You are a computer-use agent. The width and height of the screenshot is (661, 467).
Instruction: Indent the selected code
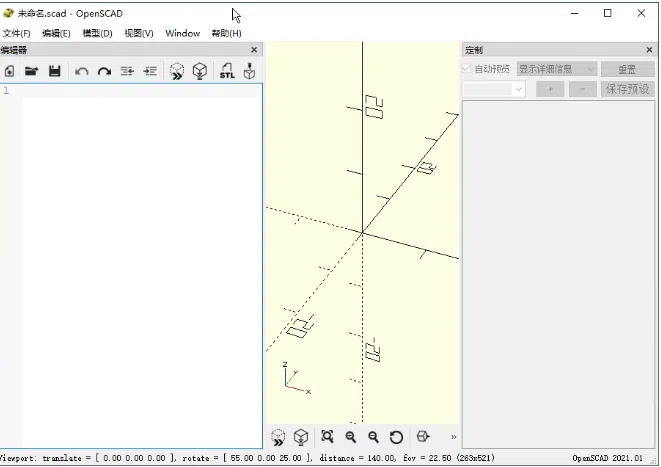pyautogui.click(x=150, y=71)
